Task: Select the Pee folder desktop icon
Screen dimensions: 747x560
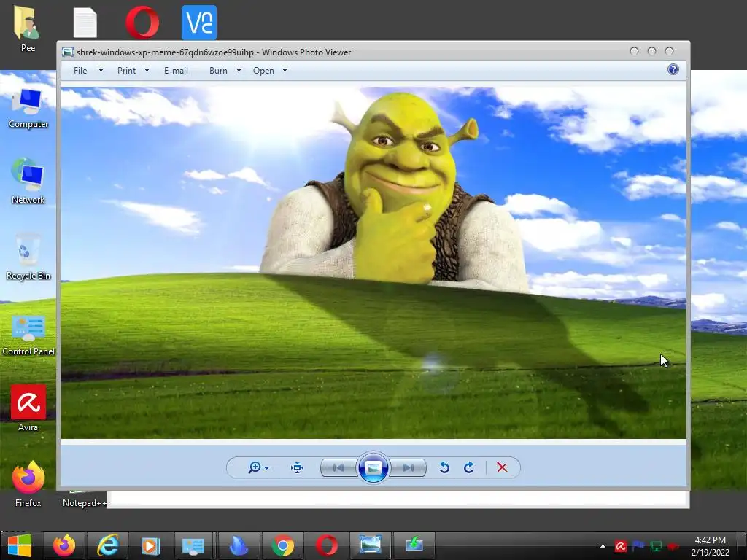Action: [28, 28]
